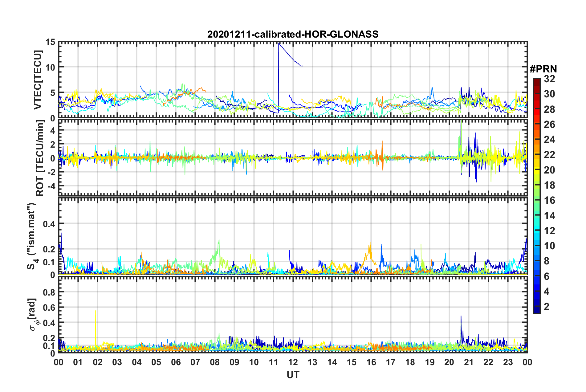Click the 23 hour label on the UT axis

pyautogui.click(x=508, y=362)
